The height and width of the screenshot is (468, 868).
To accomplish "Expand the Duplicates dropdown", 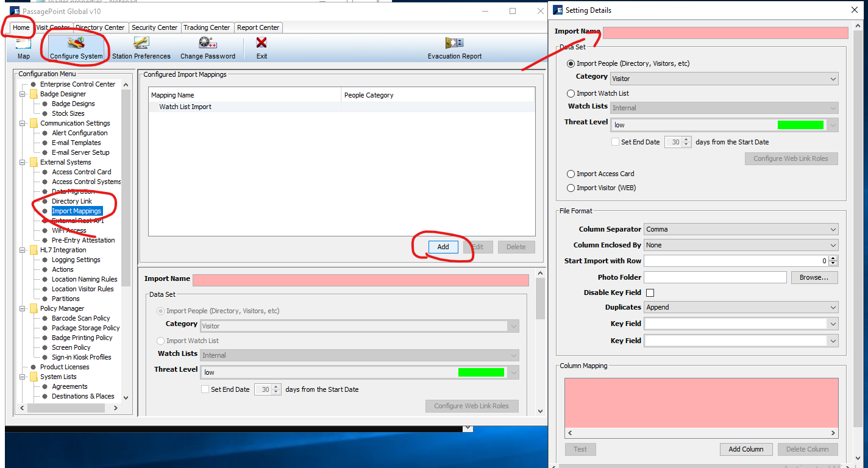I will 741,307.
